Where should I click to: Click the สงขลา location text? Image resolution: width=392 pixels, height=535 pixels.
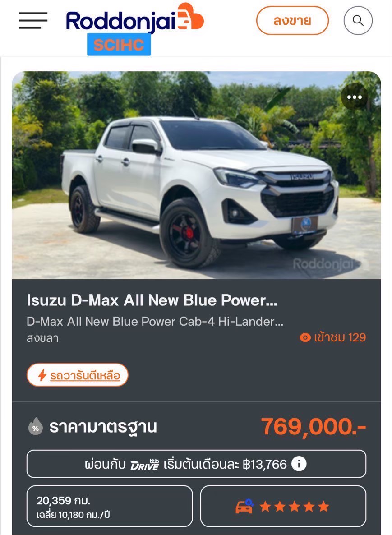(x=43, y=338)
